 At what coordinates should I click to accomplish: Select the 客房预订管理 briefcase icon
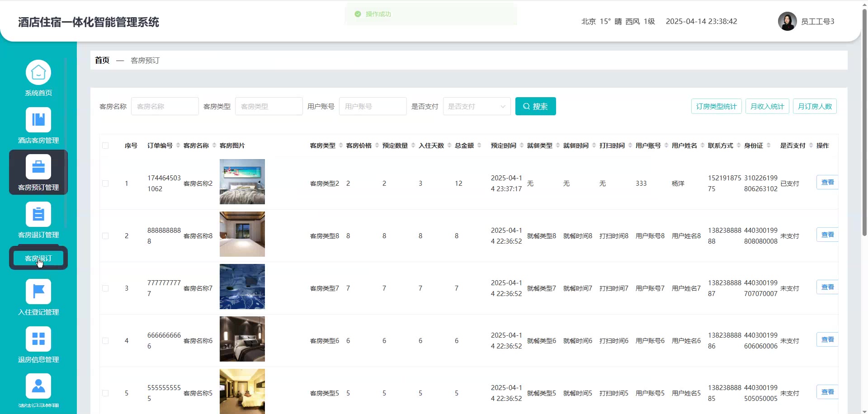(x=38, y=167)
